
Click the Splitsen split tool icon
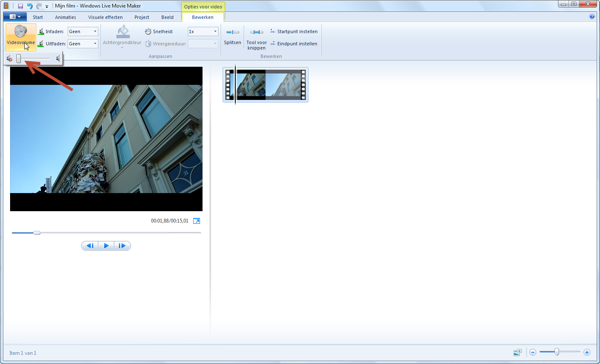pos(232,32)
